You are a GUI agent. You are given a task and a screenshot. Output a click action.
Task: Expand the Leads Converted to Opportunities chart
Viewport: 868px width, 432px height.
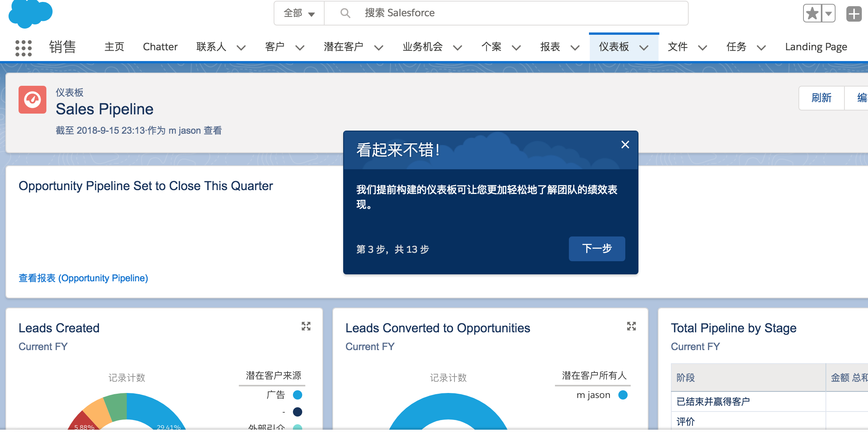(x=631, y=327)
